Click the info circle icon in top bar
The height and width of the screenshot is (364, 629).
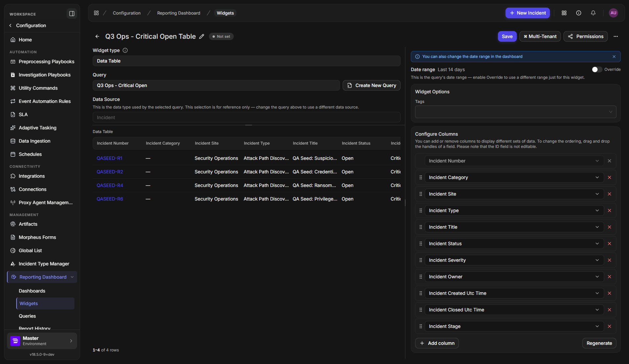[x=579, y=13]
